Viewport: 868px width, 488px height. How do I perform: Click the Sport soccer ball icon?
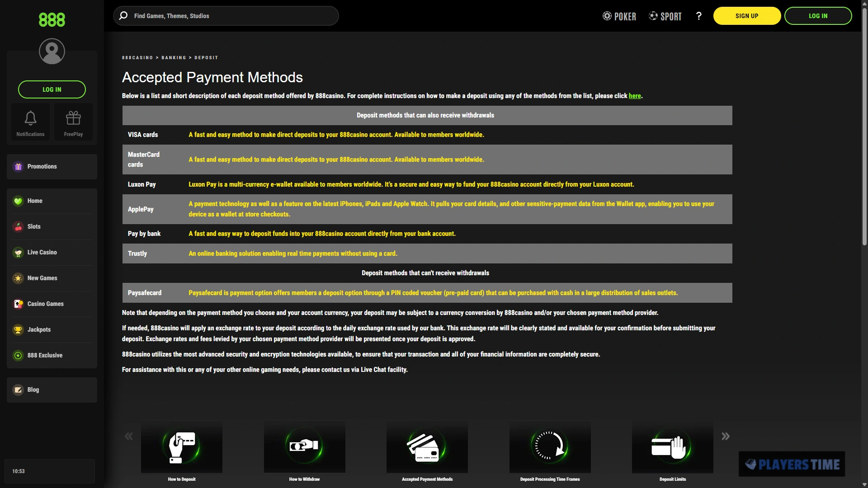(x=653, y=16)
